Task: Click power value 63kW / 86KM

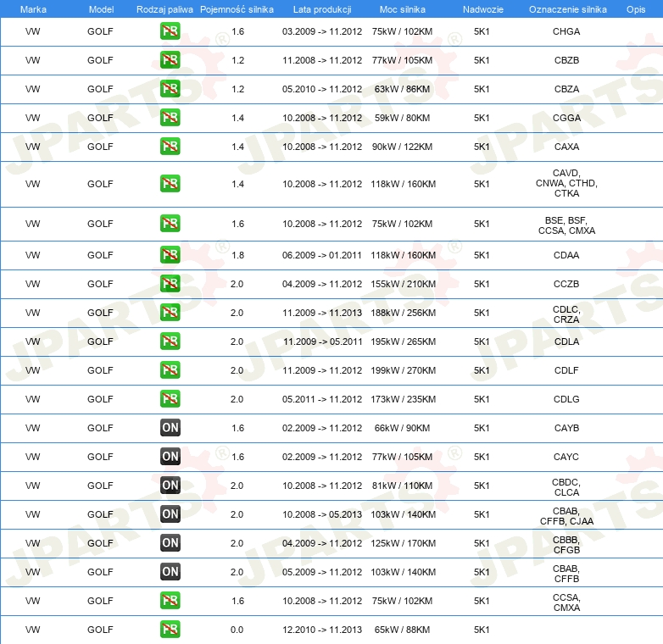Action: tap(402, 89)
